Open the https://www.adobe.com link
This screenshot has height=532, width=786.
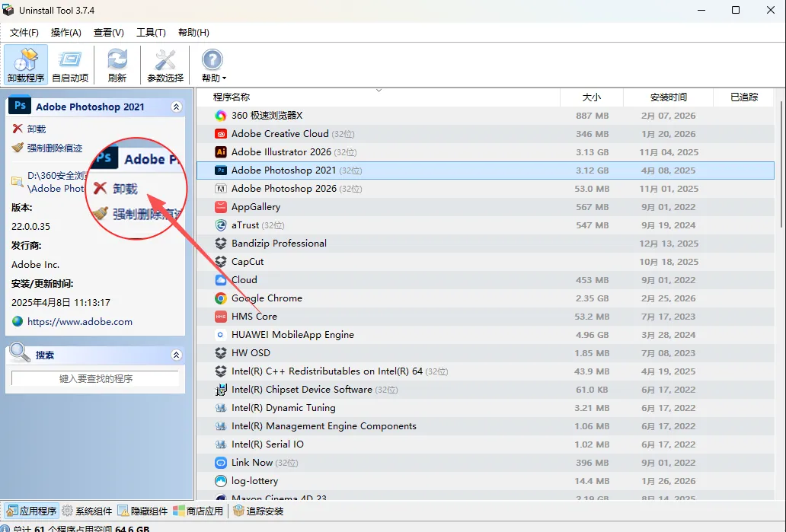coord(80,322)
